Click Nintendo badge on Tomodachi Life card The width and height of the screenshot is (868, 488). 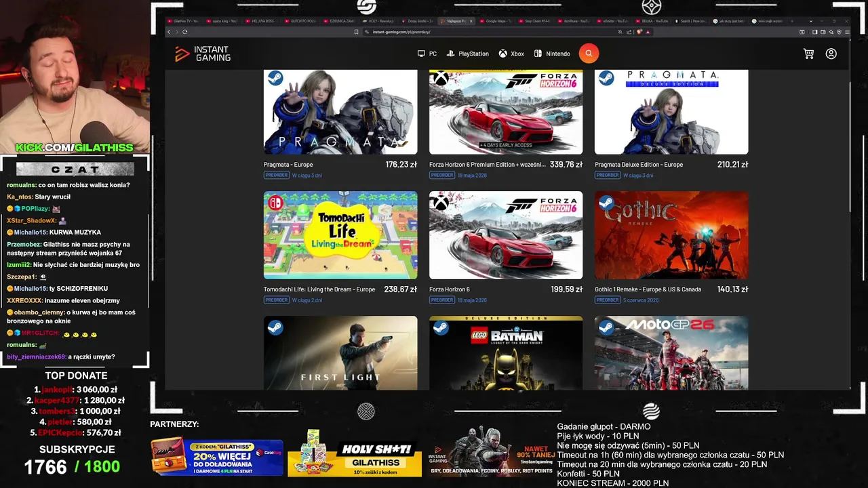(275, 203)
